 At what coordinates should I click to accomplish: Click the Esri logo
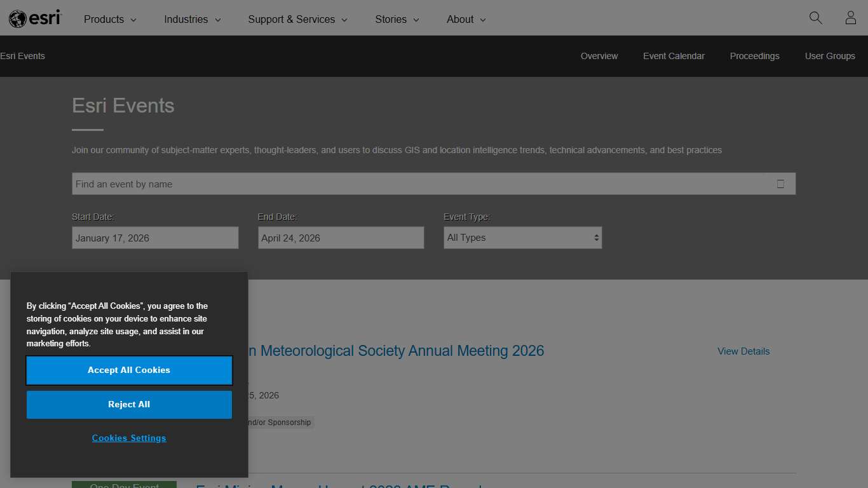(35, 18)
